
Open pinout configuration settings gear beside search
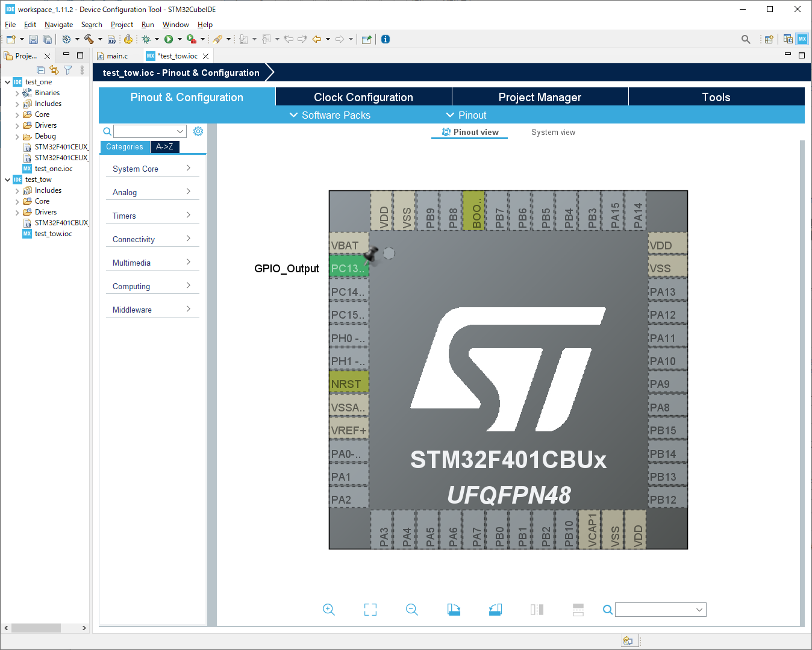pos(198,131)
